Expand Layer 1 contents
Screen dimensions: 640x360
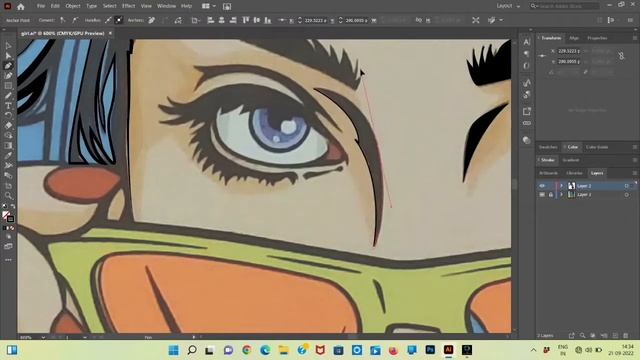(561, 195)
